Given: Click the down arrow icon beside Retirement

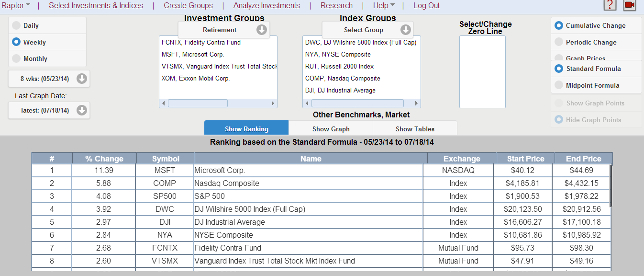Looking at the screenshot, I should click(262, 30).
